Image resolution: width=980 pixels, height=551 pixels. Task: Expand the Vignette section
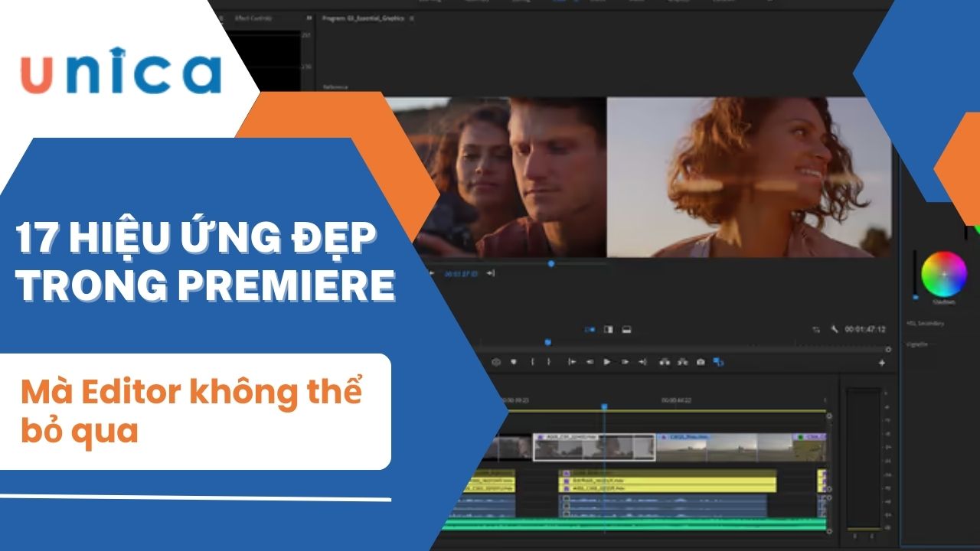click(x=918, y=344)
